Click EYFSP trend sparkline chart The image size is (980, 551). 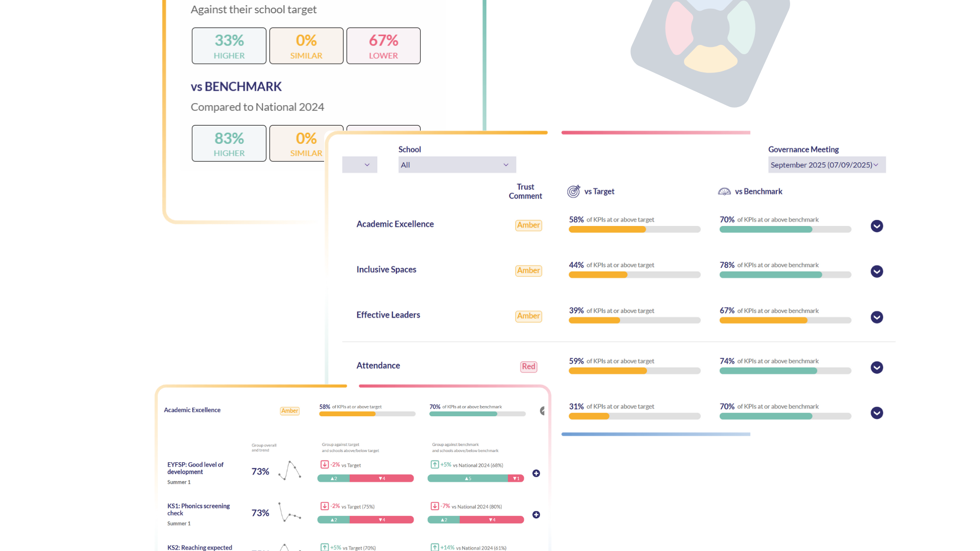tap(289, 470)
